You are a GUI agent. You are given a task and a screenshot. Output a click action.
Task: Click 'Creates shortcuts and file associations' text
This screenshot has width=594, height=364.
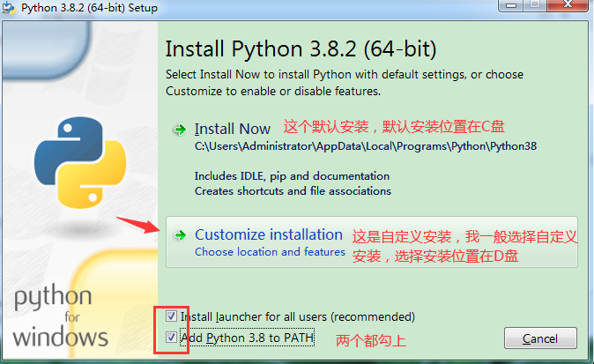293,191
